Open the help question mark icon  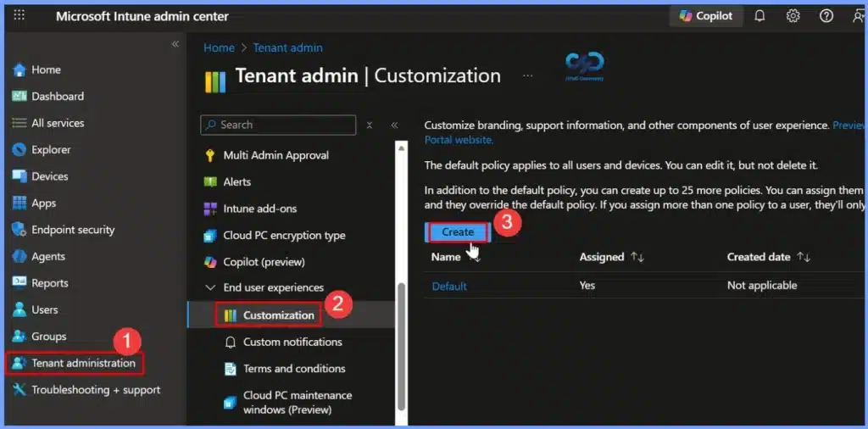coord(826,16)
